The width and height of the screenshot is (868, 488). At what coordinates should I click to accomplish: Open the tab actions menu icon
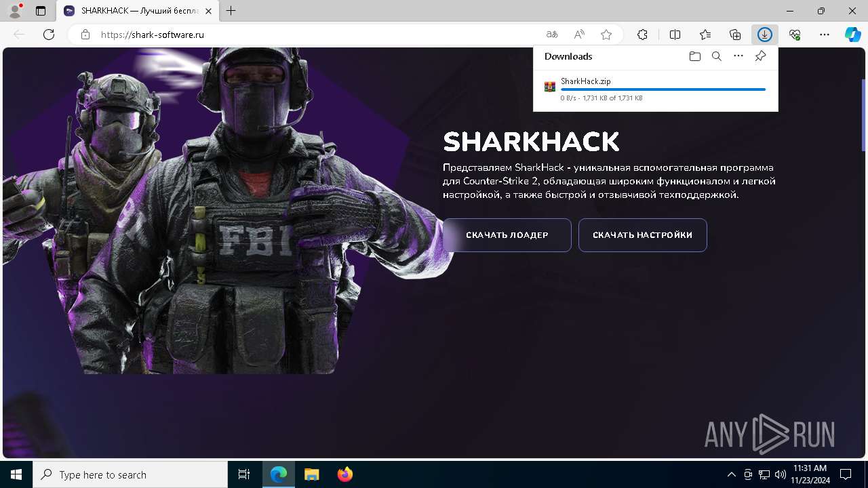coord(41,11)
